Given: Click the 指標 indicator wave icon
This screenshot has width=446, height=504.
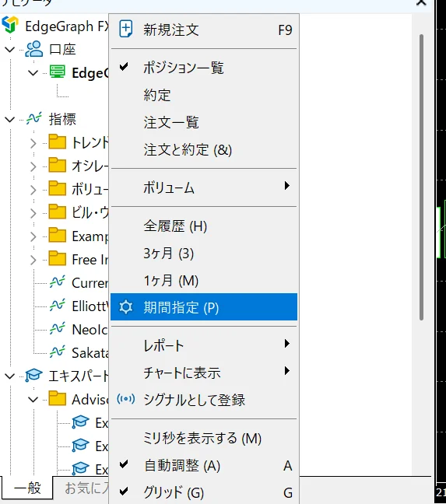Looking at the screenshot, I should pos(34,118).
